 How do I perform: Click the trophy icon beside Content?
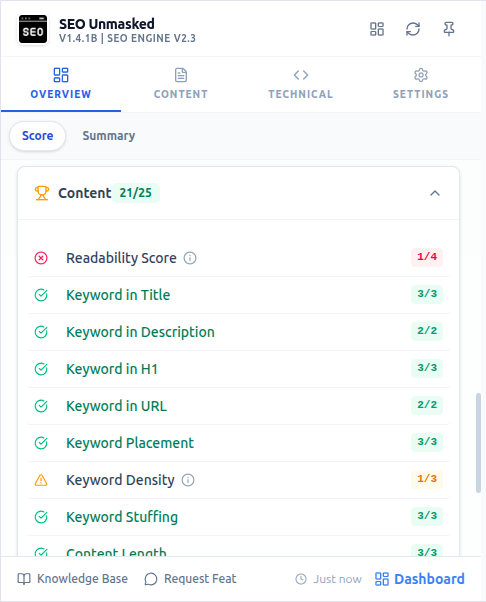42,193
